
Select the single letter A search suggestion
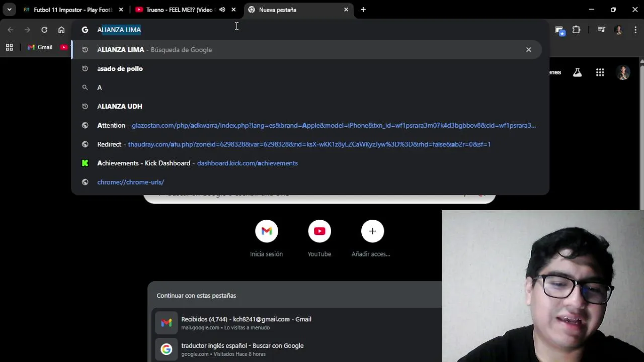pyautogui.click(x=306, y=87)
